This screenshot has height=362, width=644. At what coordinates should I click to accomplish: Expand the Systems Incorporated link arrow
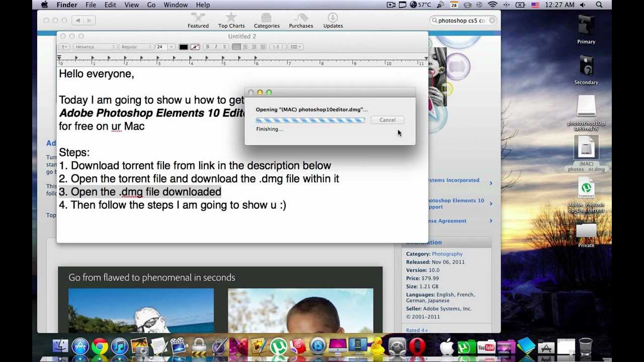(491, 183)
